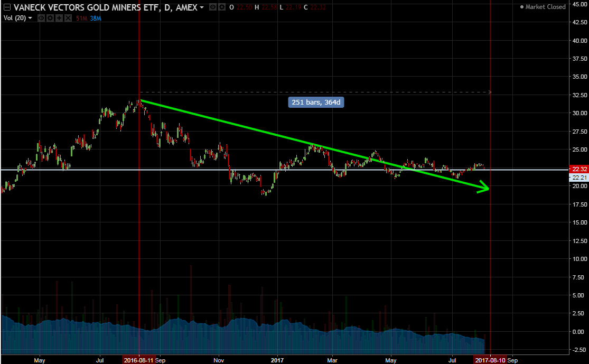The width and height of the screenshot is (589, 364).
Task: Select the 2017-08-10 date marker
Action: (490, 359)
